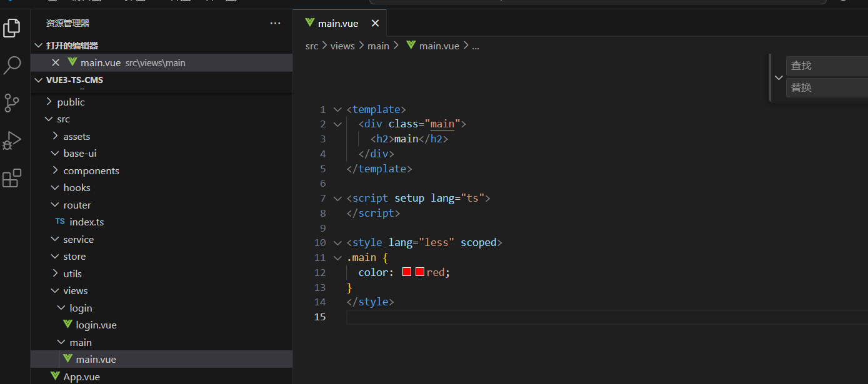Close the main.vue editor tab
The height and width of the screenshot is (384, 868).
point(375,23)
